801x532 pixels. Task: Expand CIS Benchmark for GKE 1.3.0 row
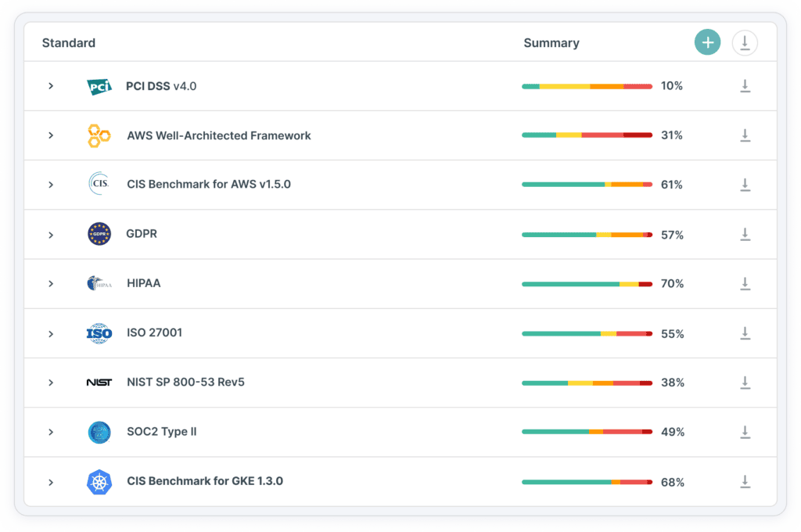(x=51, y=482)
